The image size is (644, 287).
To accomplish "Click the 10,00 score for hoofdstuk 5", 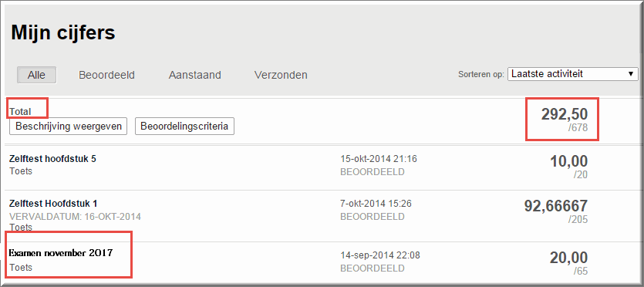I will pos(569,161).
